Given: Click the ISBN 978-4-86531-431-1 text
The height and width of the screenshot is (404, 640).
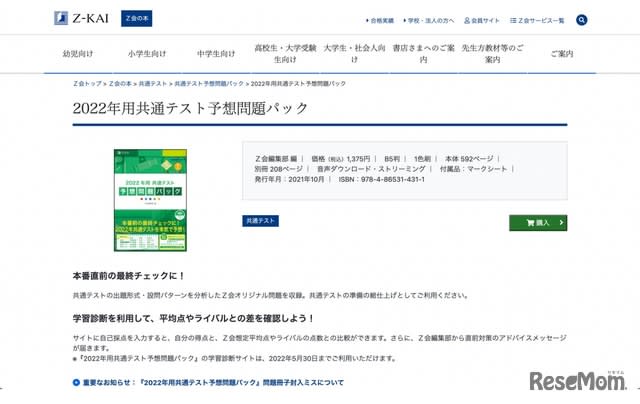Looking at the screenshot, I should coord(382,179).
